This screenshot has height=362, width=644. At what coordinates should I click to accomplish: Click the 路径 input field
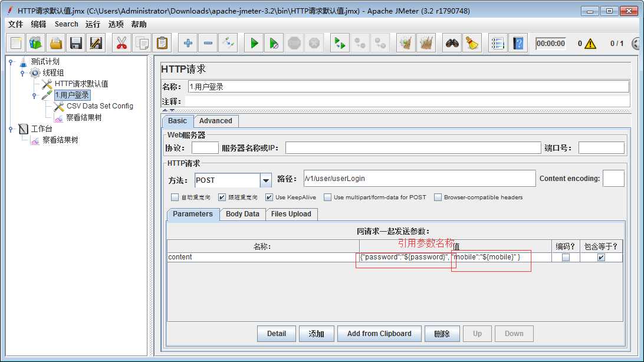tap(419, 179)
